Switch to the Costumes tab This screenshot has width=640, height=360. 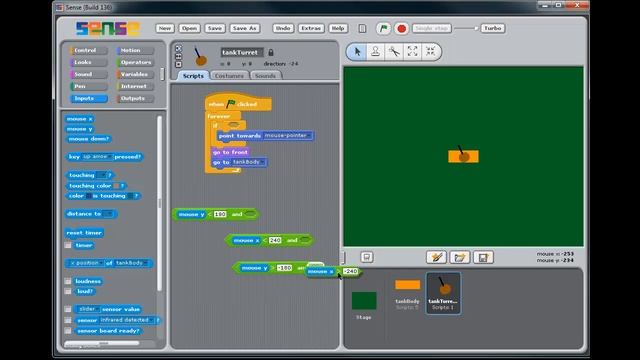point(229,76)
